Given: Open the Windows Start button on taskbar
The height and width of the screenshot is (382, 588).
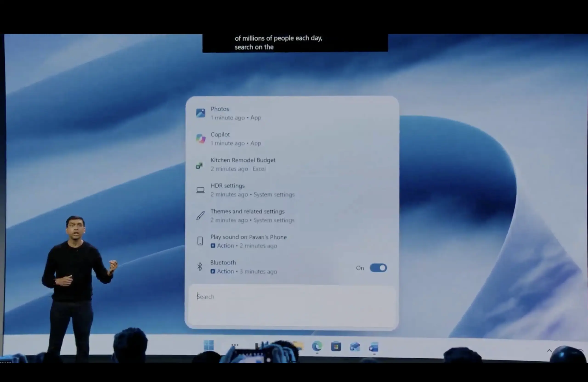Looking at the screenshot, I should pos(209,345).
